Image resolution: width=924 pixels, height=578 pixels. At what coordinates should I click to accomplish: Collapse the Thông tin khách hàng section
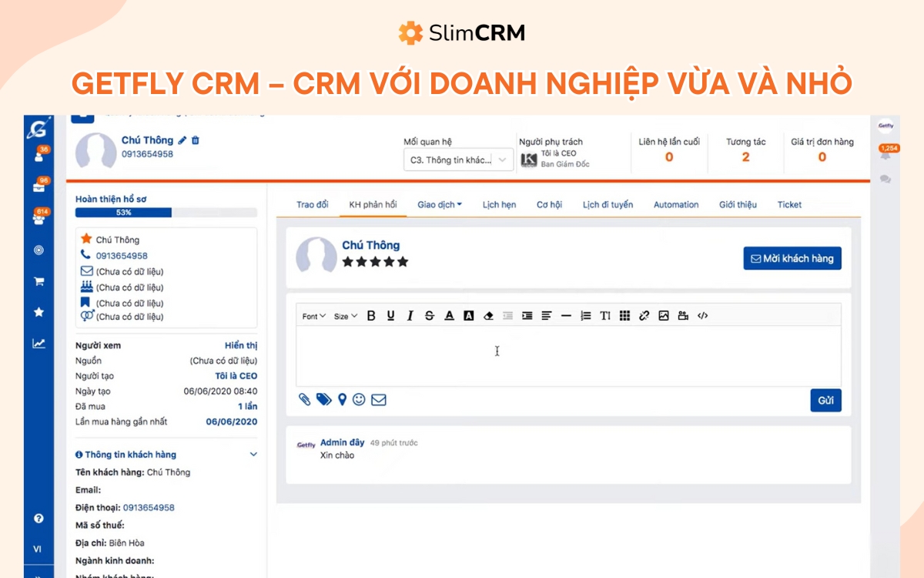253,455
